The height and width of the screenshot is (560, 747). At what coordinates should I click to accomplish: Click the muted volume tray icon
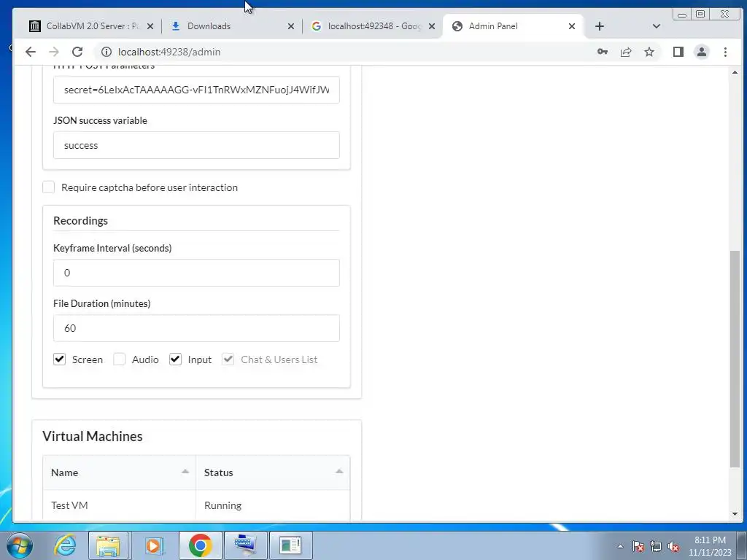click(x=673, y=546)
